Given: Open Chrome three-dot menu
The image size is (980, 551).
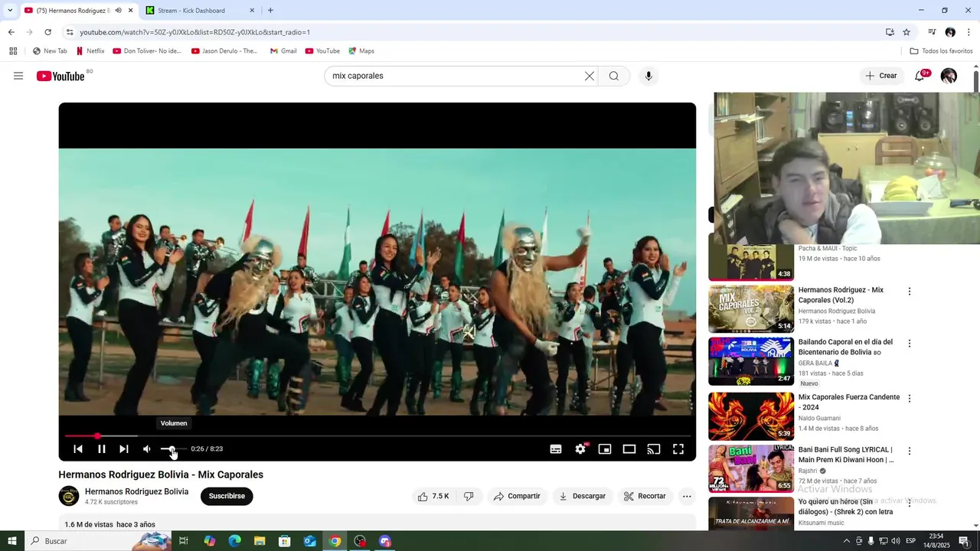Looking at the screenshot, I should click(x=969, y=32).
